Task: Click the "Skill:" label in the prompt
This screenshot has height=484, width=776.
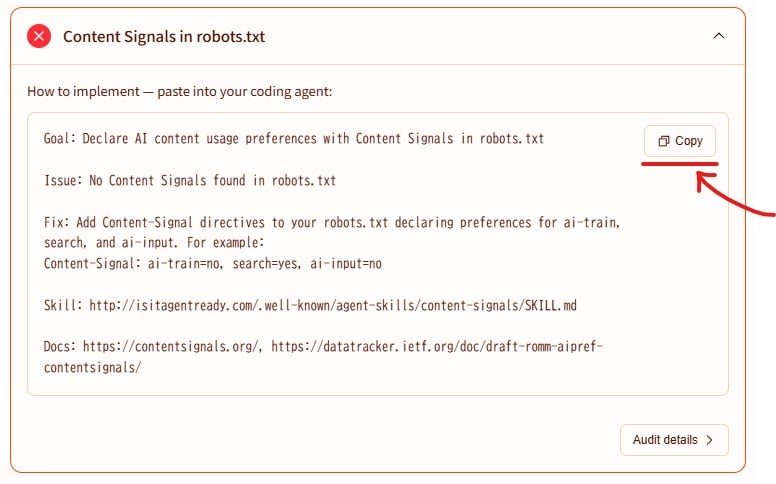Action: (62, 305)
